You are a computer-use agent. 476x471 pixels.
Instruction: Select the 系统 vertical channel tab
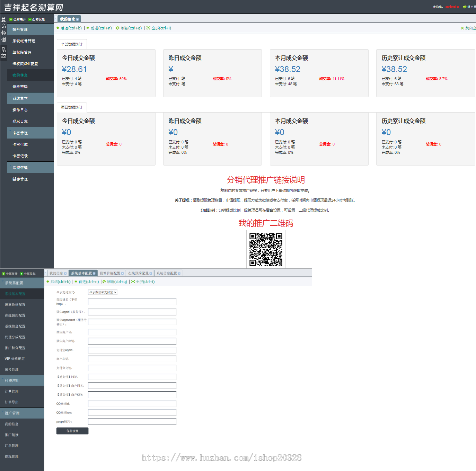pos(3,53)
